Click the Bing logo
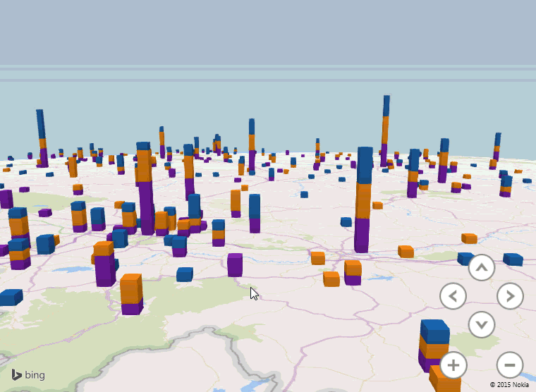 [28, 375]
